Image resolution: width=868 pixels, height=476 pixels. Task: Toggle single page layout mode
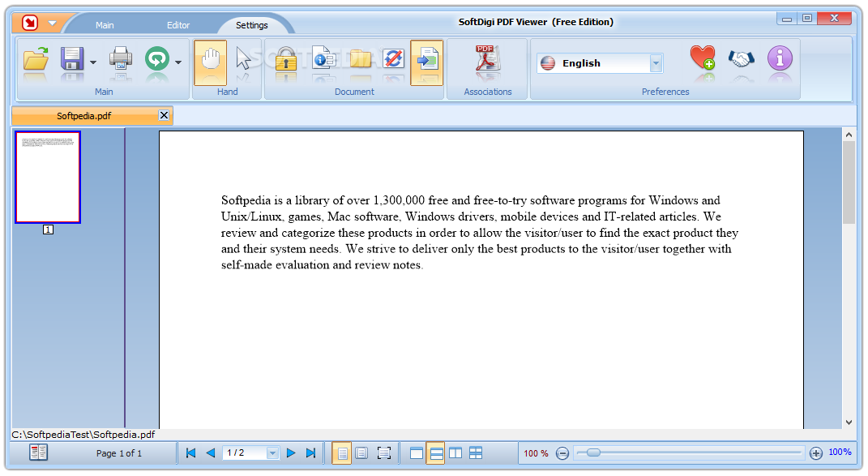(342, 453)
